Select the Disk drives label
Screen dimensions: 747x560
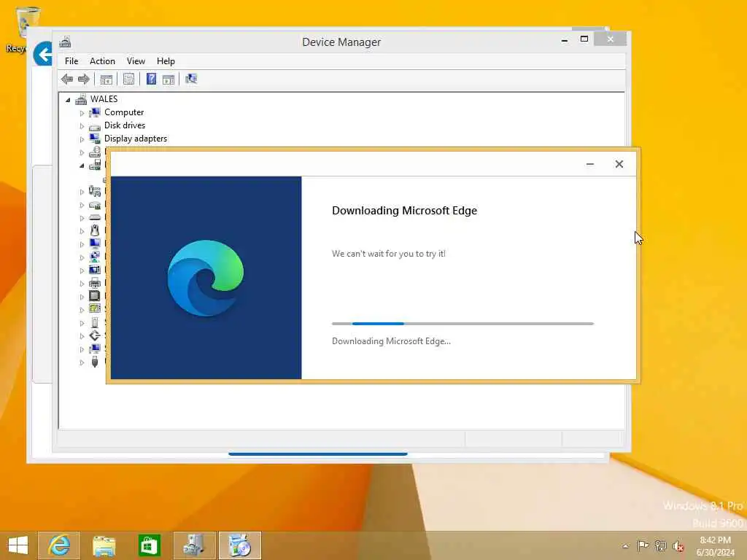click(x=125, y=125)
